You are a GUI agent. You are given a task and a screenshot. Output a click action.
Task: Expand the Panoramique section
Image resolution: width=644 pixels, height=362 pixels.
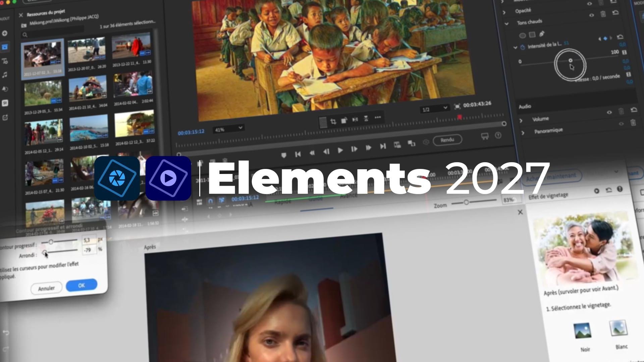(x=523, y=133)
